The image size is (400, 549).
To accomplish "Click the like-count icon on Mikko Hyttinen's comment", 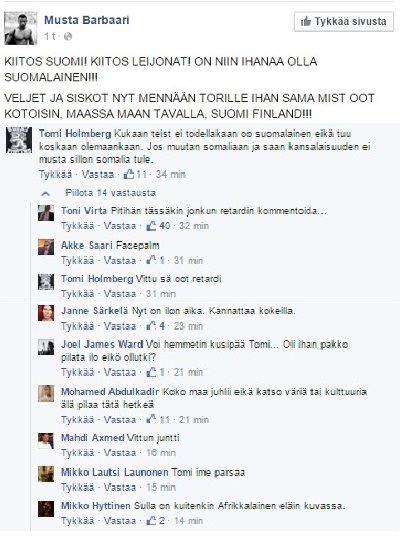I will click(151, 521).
